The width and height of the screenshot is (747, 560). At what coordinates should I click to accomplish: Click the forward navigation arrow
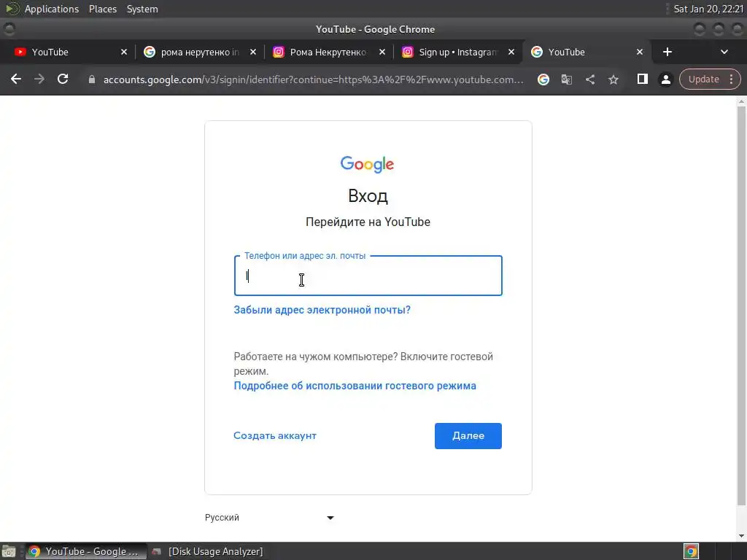tap(39, 79)
